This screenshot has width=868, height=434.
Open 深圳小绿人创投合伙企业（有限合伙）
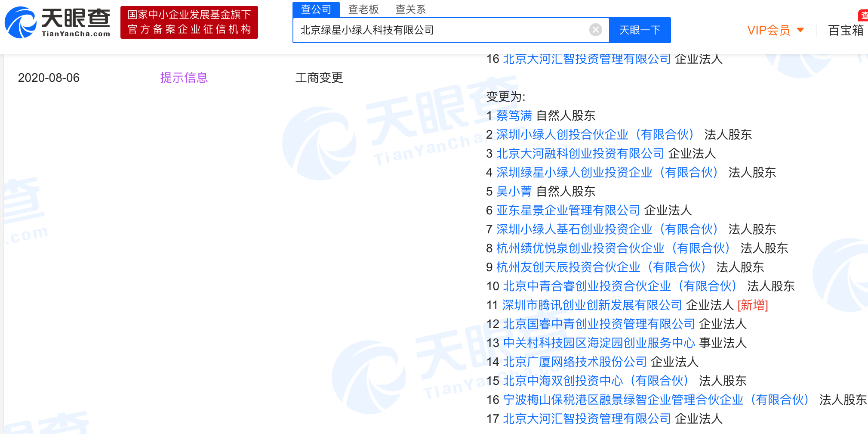click(x=595, y=134)
